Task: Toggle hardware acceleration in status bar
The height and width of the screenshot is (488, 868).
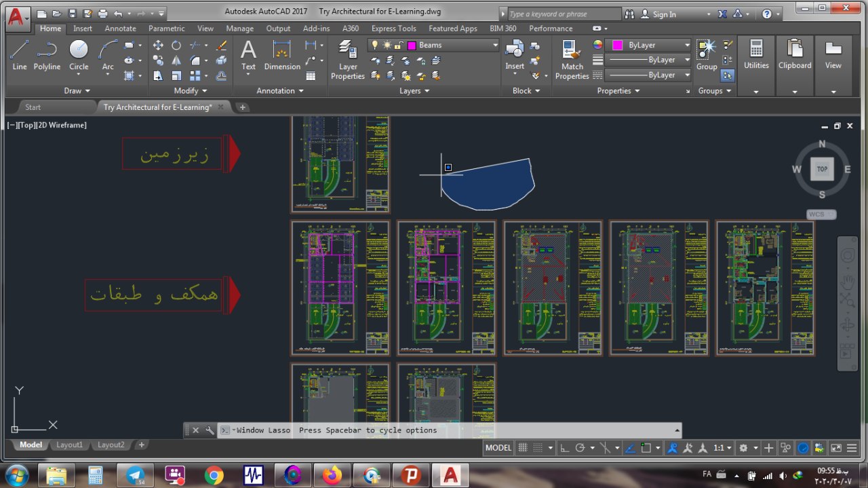Action: point(803,448)
